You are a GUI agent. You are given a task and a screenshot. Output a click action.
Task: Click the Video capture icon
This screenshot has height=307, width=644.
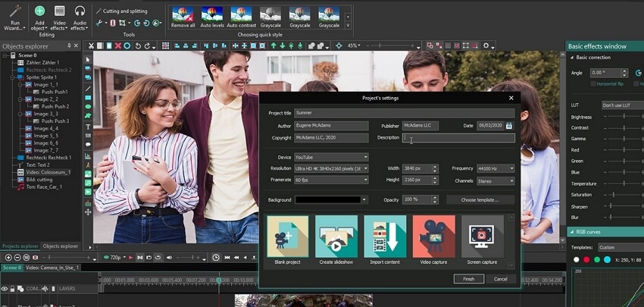pyautogui.click(x=433, y=237)
